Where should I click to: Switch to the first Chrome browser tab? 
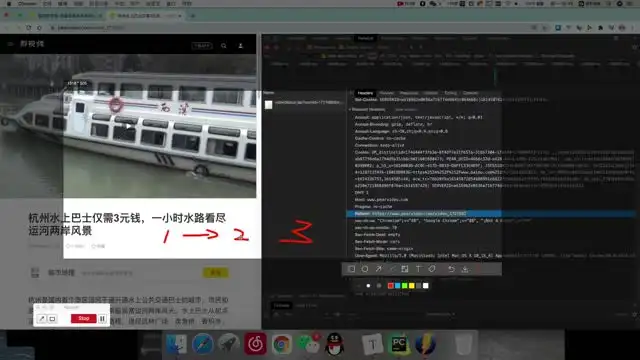pyautogui.click(x=67, y=16)
